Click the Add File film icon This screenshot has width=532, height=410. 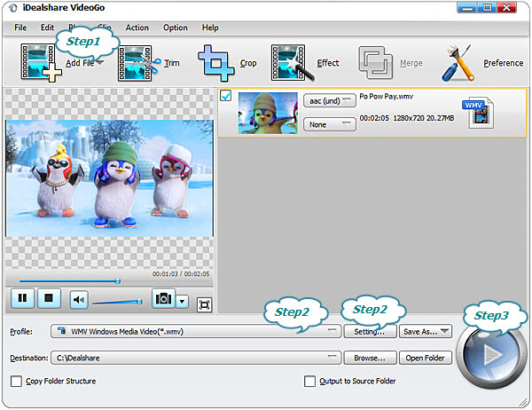[x=41, y=62]
